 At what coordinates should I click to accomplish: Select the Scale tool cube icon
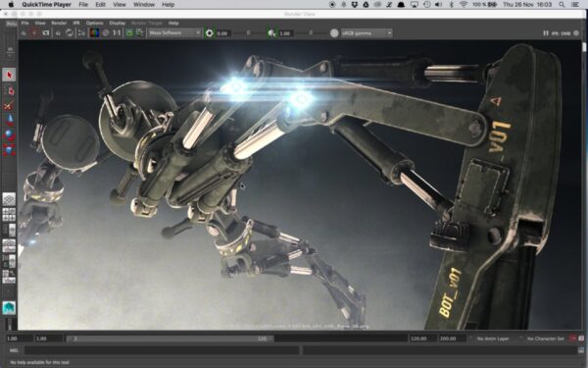(x=10, y=150)
